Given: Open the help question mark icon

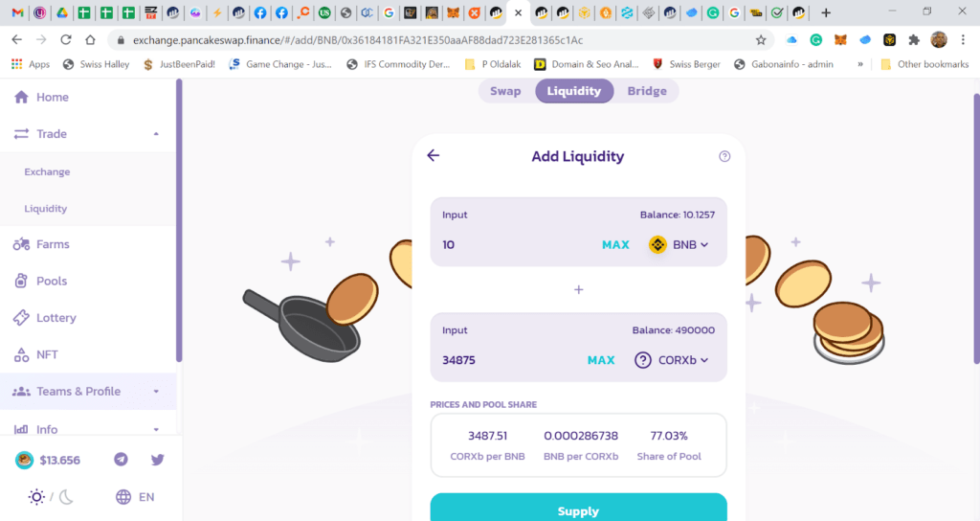Looking at the screenshot, I should pos(724,156).
